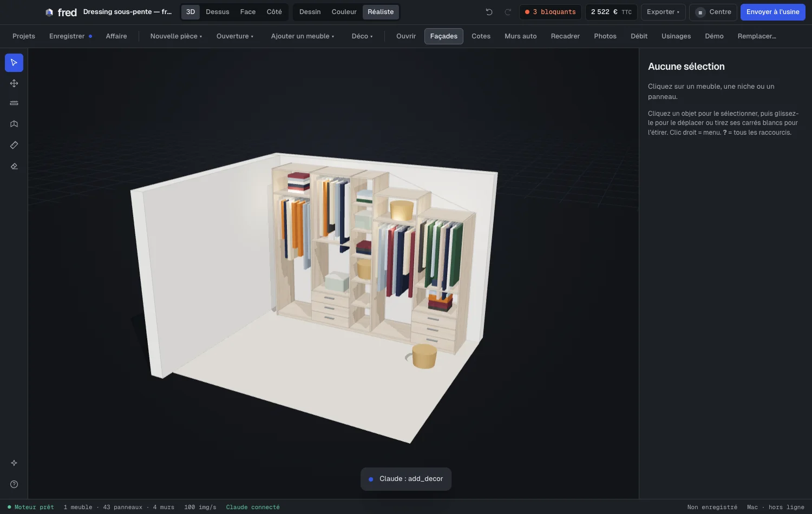Switch to the Côté side view
The image size is (812, 514).
(x=274, y=12)
